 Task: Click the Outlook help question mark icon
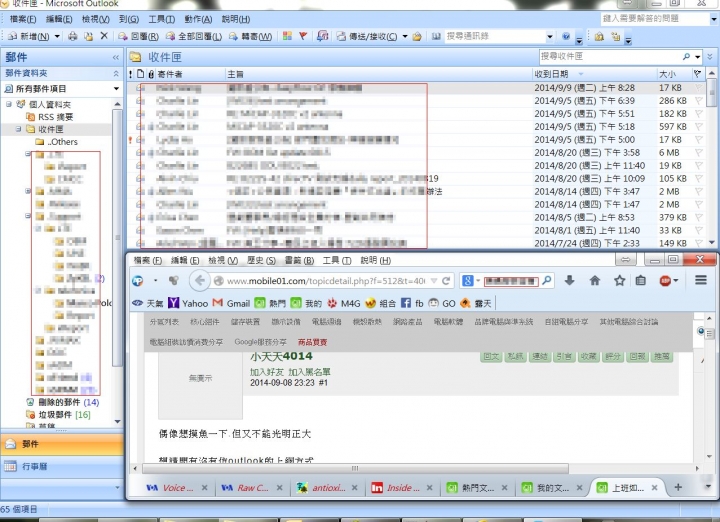pos(566,36)
